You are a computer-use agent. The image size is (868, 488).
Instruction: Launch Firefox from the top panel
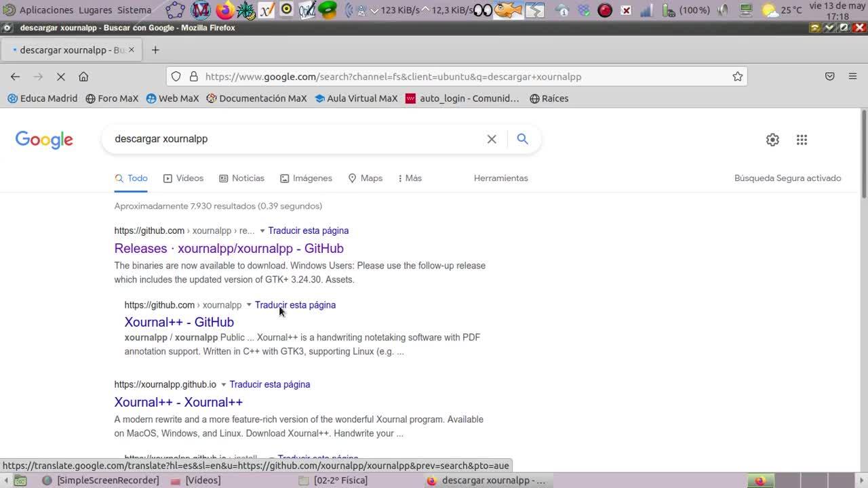pos(224,10)
